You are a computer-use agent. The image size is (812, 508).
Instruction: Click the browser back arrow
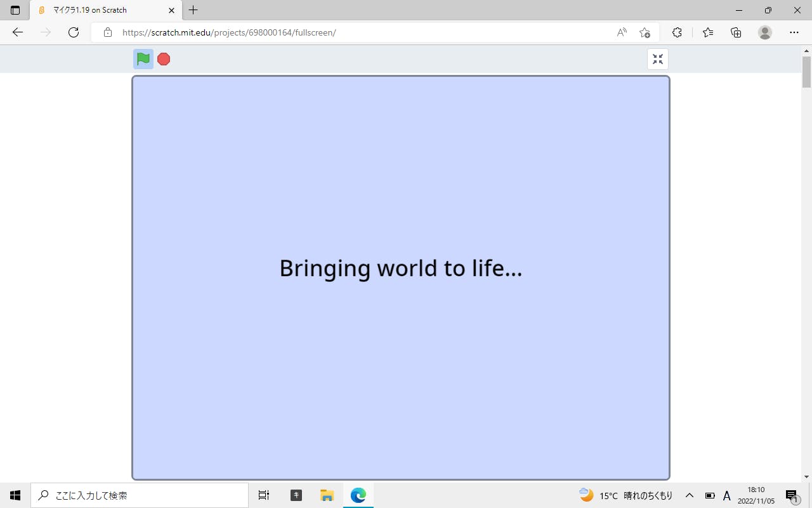tap(18, 32)
